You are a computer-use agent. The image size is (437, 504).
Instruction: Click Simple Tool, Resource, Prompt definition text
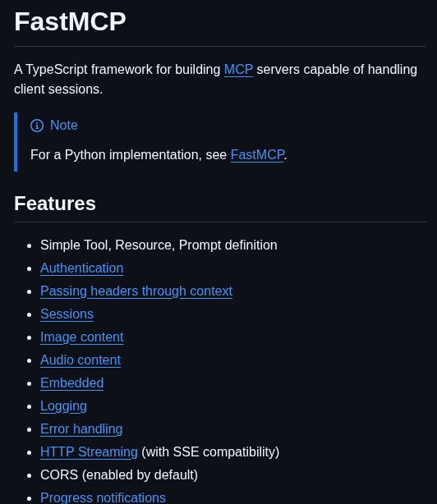pos(159,245)
